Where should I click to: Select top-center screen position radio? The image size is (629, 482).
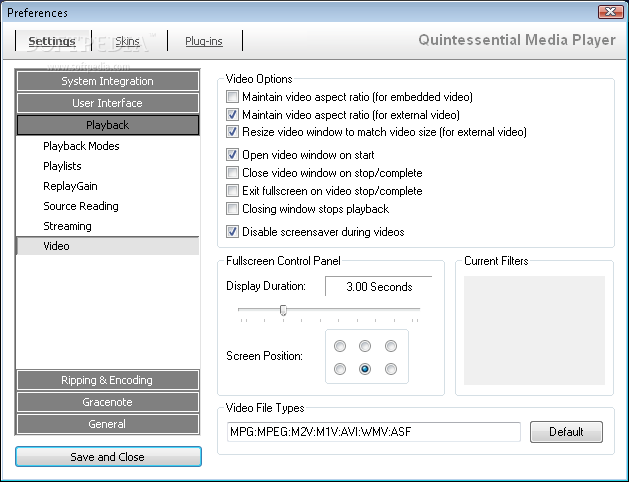click(x=365, y=346)
